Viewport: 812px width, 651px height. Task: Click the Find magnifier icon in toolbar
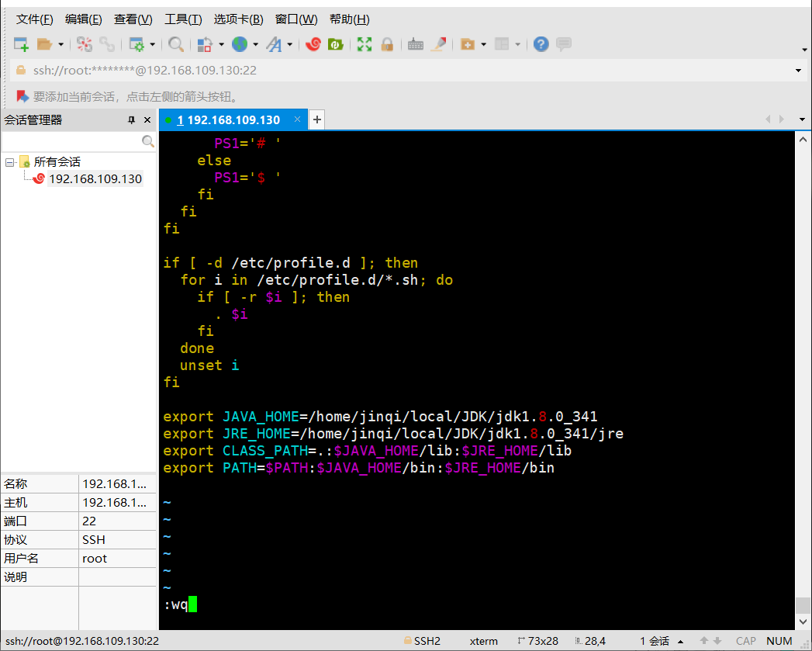tap(176, 44)
